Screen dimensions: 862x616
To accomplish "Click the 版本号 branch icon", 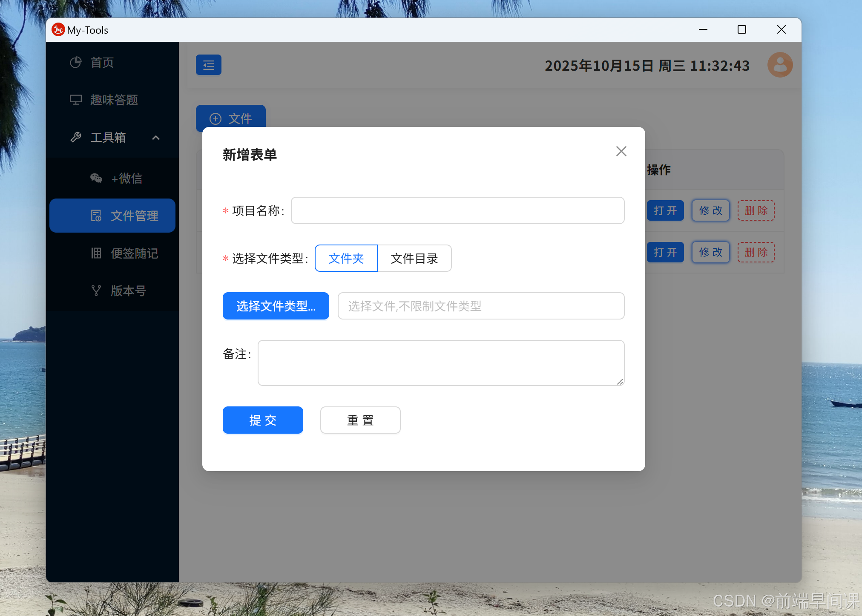I will coord(96,291).
